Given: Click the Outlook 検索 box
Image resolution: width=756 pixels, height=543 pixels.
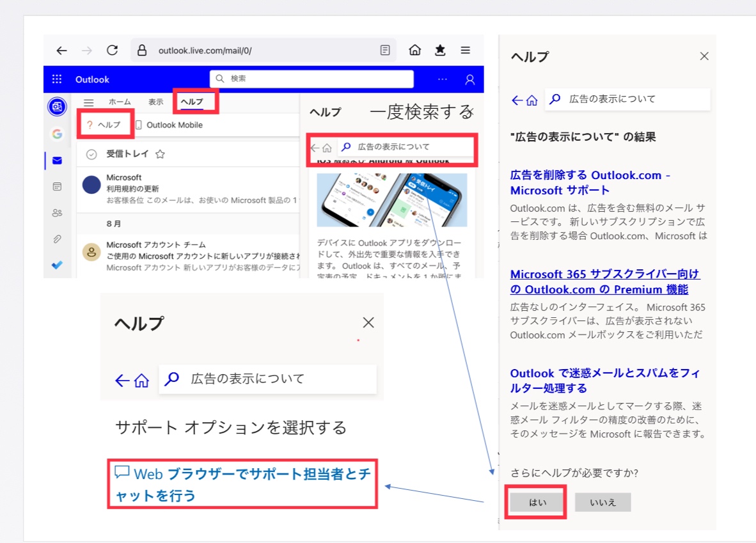Looking at the screenshot, I should [x=311, y=79].
